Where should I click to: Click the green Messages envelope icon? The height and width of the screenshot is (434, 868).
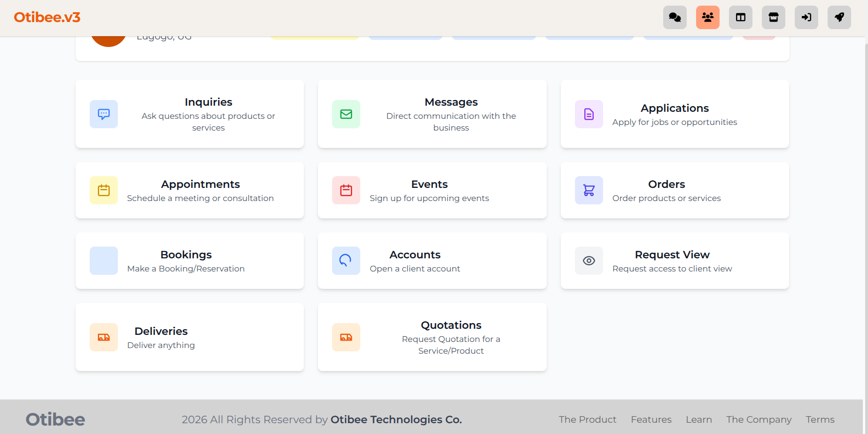pos(346,114)
